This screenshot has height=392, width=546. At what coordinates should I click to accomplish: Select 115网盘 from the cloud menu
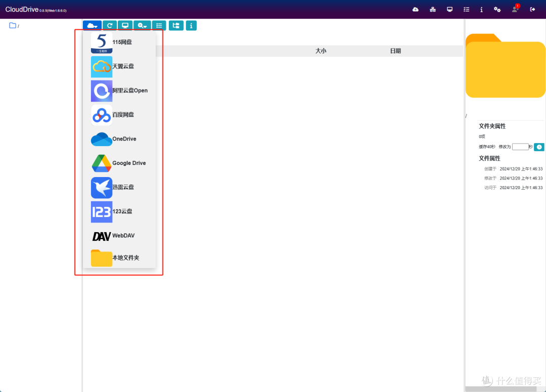point(119,42)
